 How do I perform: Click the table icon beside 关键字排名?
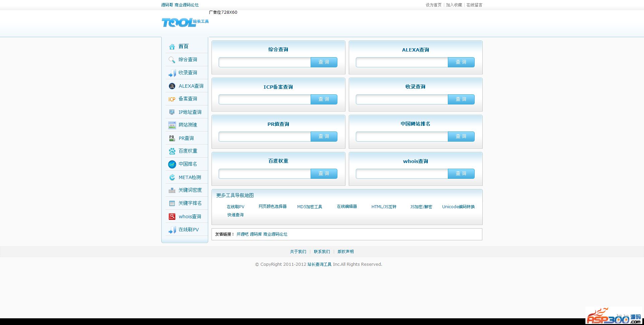172,204
